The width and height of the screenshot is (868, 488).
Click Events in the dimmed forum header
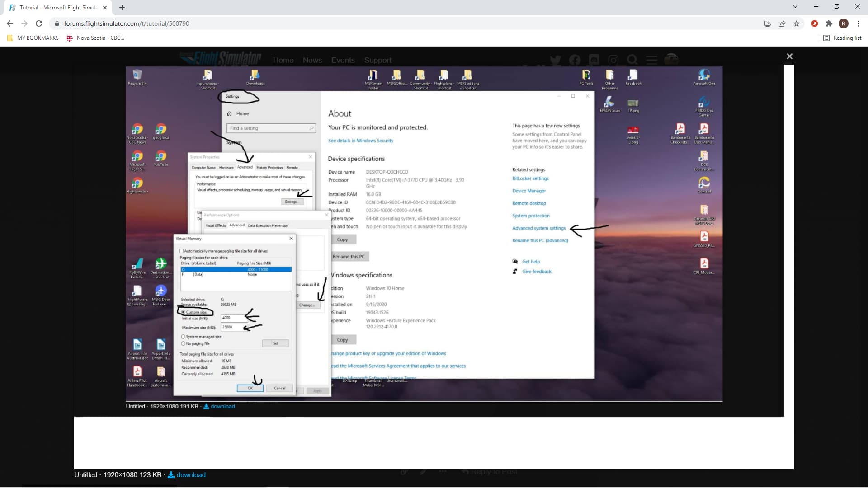pyautogui.click(x=343, y=60)
